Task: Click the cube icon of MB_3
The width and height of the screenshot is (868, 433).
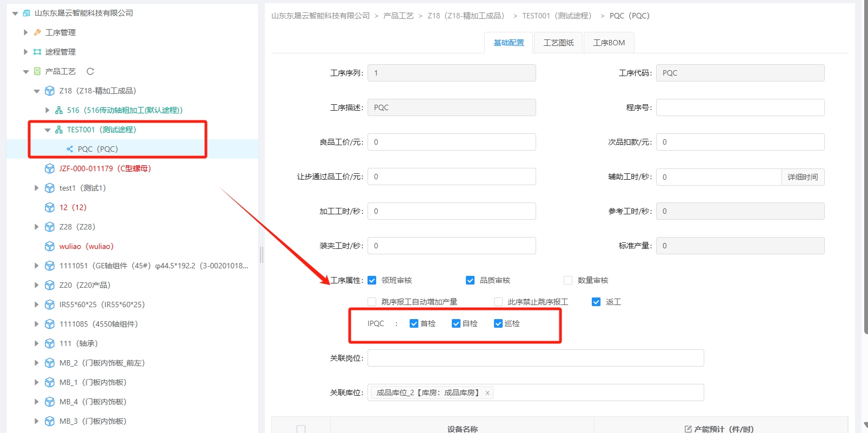Action: 50,421
